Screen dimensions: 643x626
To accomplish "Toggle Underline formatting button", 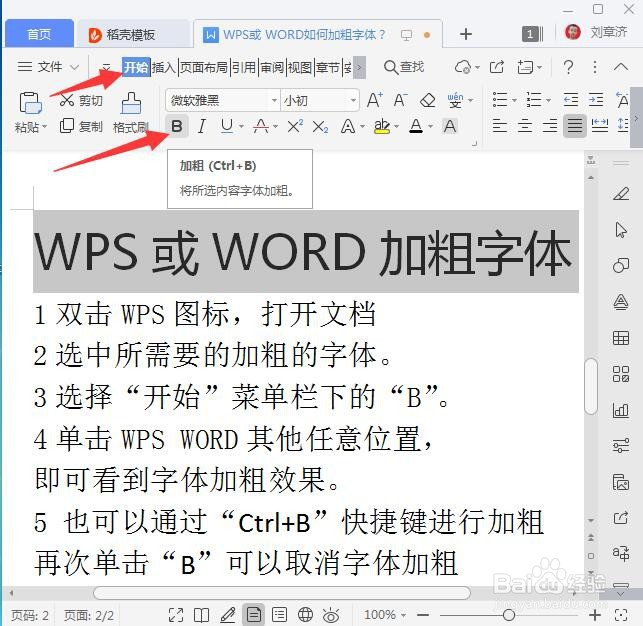I will pos(227,126).
